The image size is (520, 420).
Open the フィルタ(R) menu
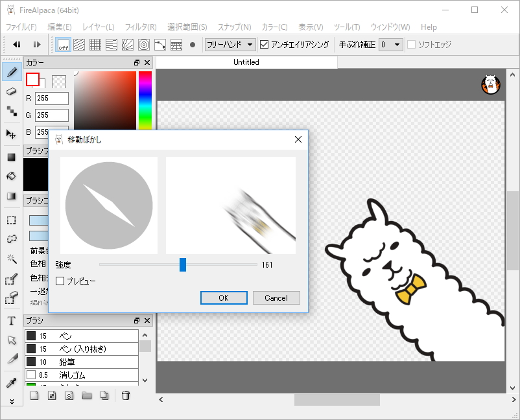pyautogui.click(x=141, y=27)
